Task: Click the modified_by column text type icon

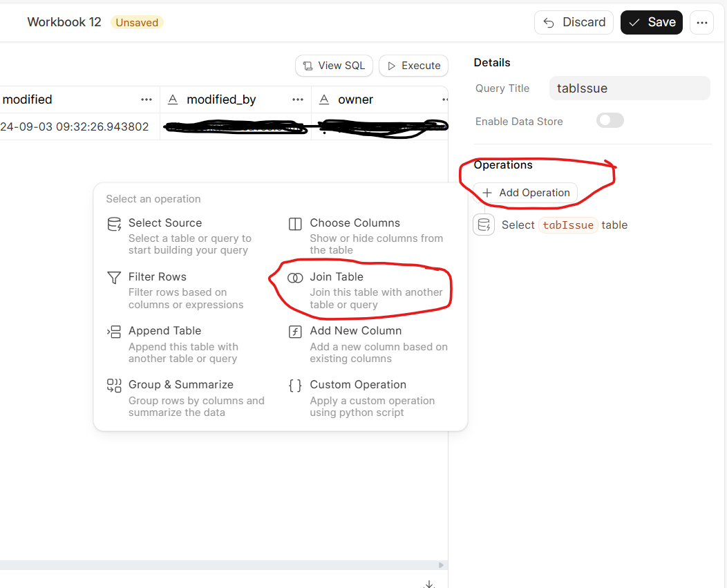Action: pos(173,99)
